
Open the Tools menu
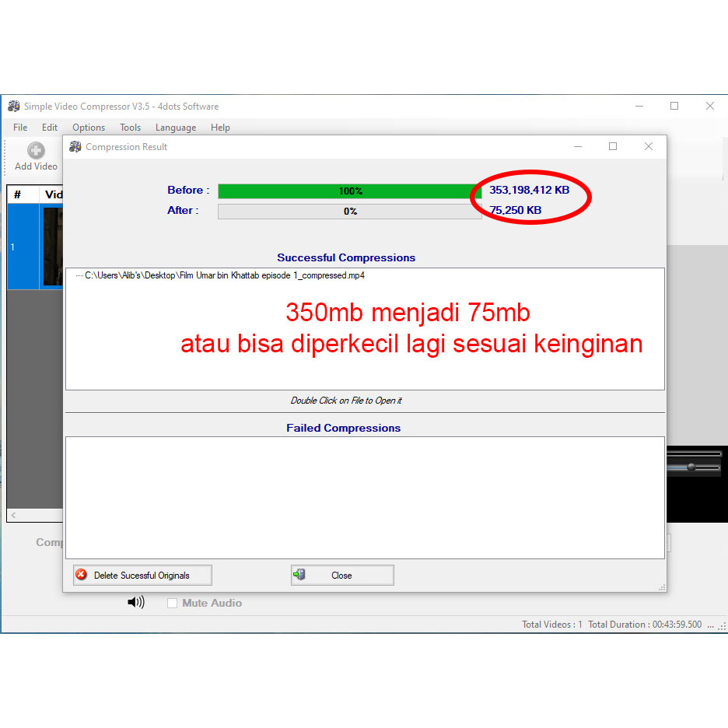coord(130,128)
